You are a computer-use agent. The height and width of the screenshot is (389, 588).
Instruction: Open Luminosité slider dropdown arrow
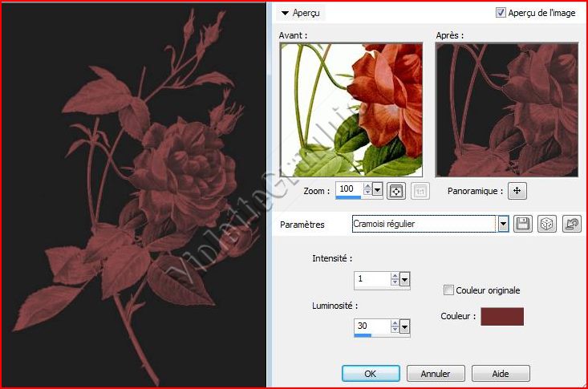coord(404,326)
